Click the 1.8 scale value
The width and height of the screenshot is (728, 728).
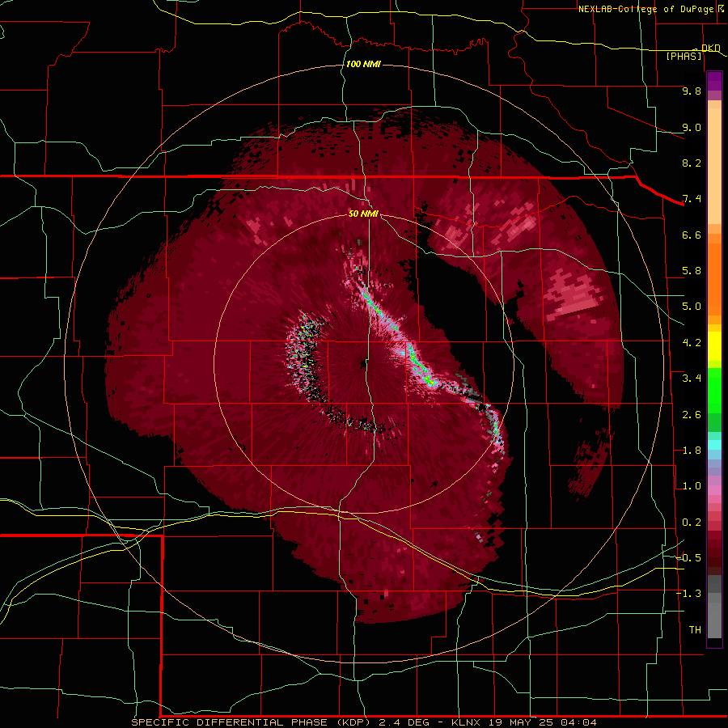[692, 451]
